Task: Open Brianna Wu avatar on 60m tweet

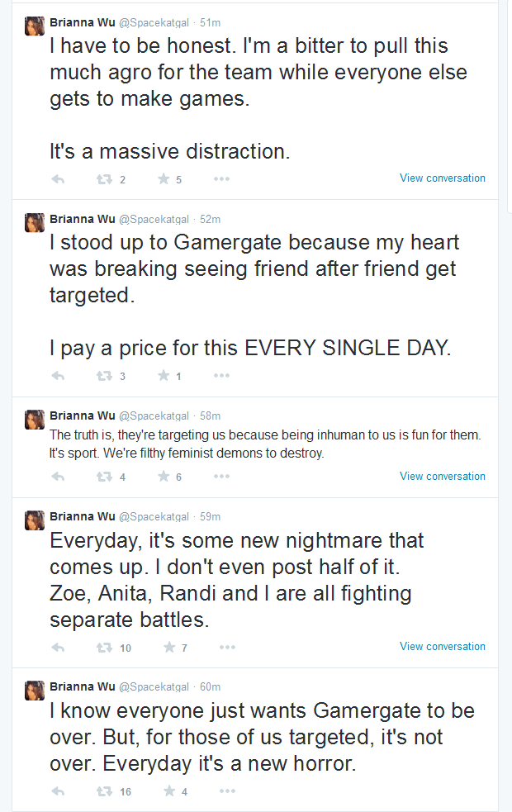Action: (x=35, y=691)
